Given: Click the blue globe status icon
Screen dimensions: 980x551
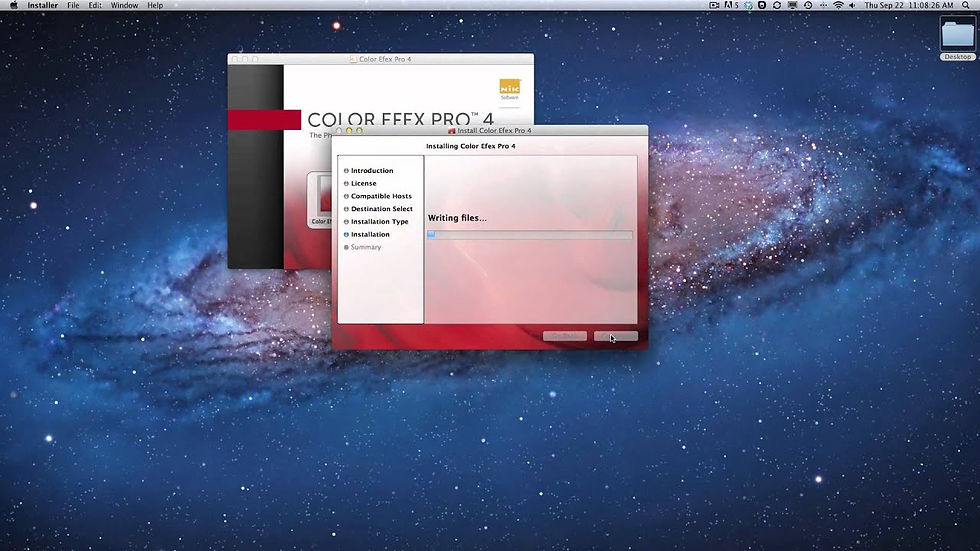Looking at the screenshot, I should (x=748, y=5).
